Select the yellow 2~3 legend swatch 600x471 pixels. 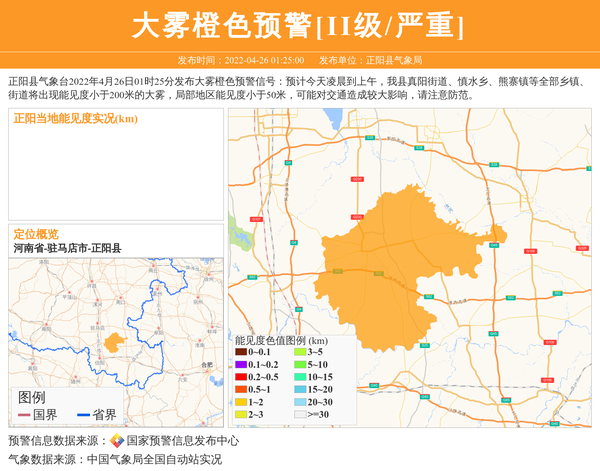pyautogui.click(x=240, y=414)
